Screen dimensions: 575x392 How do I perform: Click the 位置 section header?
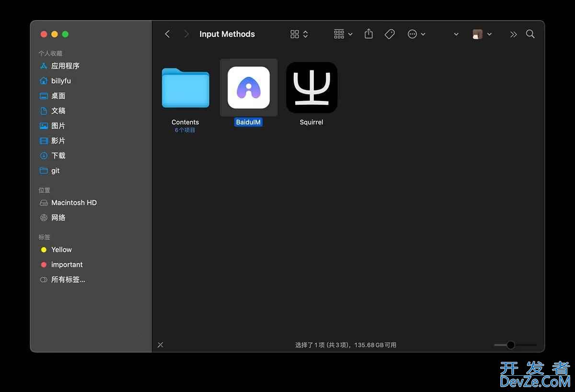(44, 190)
